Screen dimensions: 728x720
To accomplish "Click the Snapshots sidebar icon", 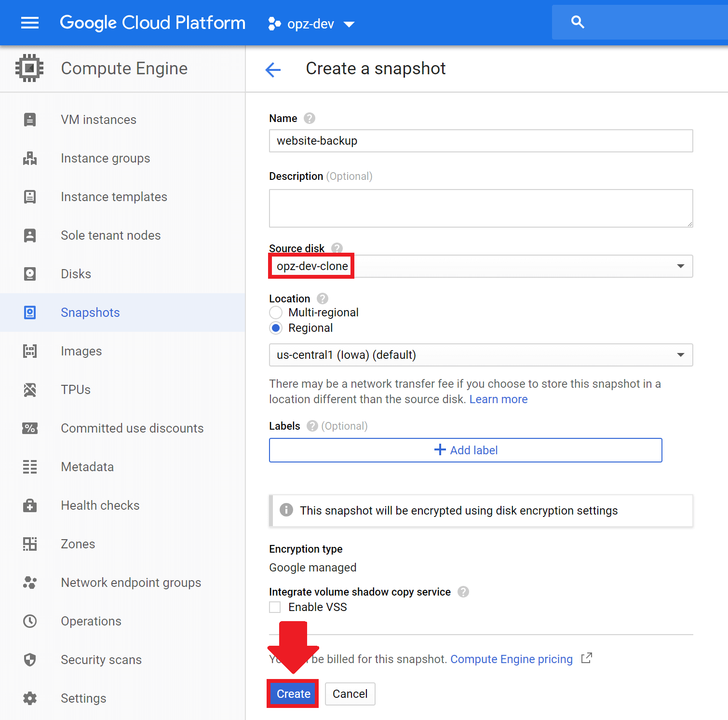I will 30,312.
